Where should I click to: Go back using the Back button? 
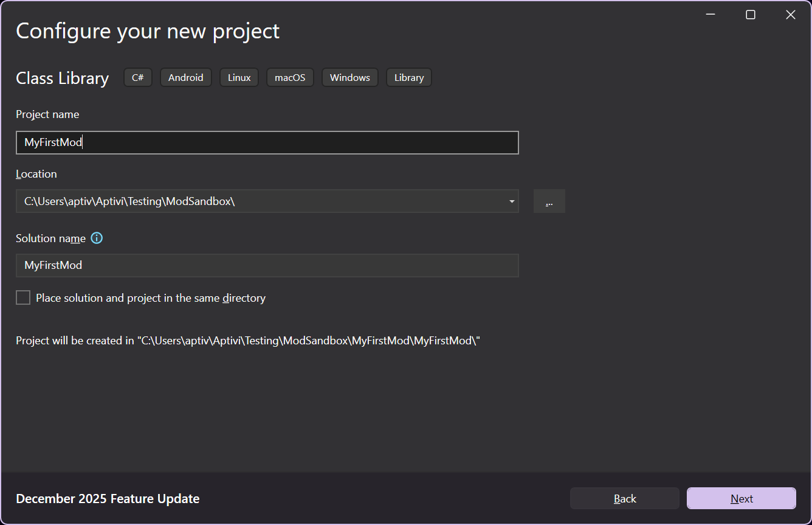click(x=624, y=499)
